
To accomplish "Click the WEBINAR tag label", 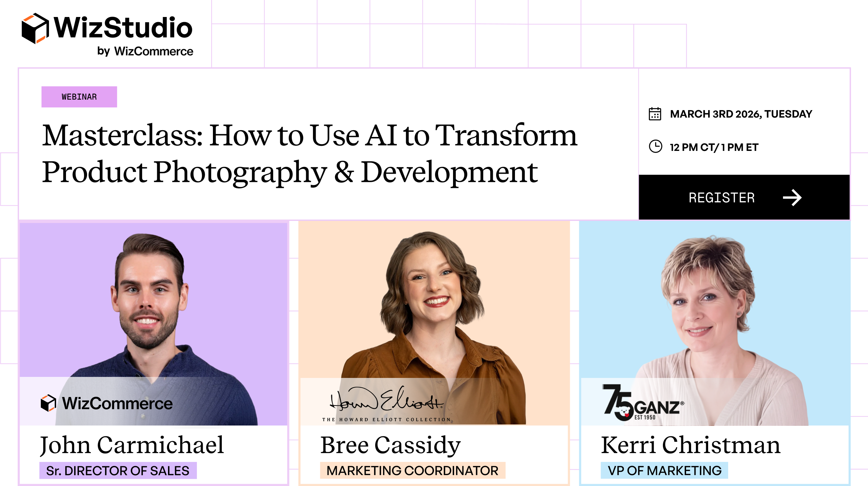I will (x=79, y=97).
